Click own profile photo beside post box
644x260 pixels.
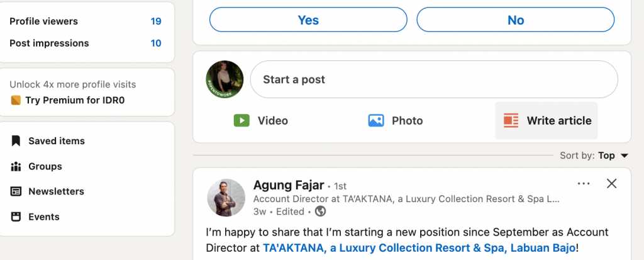pos(225,79)
